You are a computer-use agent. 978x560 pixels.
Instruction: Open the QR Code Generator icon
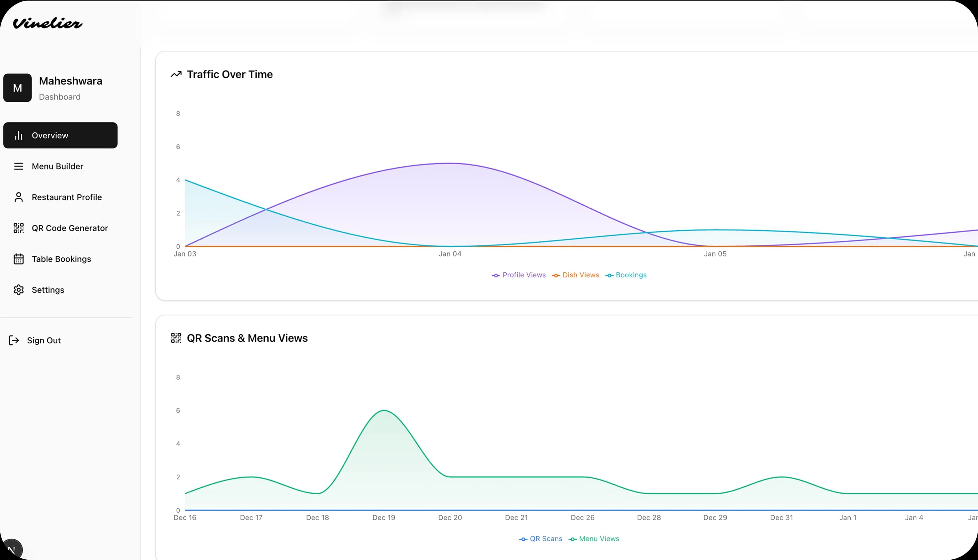point(19,228)
